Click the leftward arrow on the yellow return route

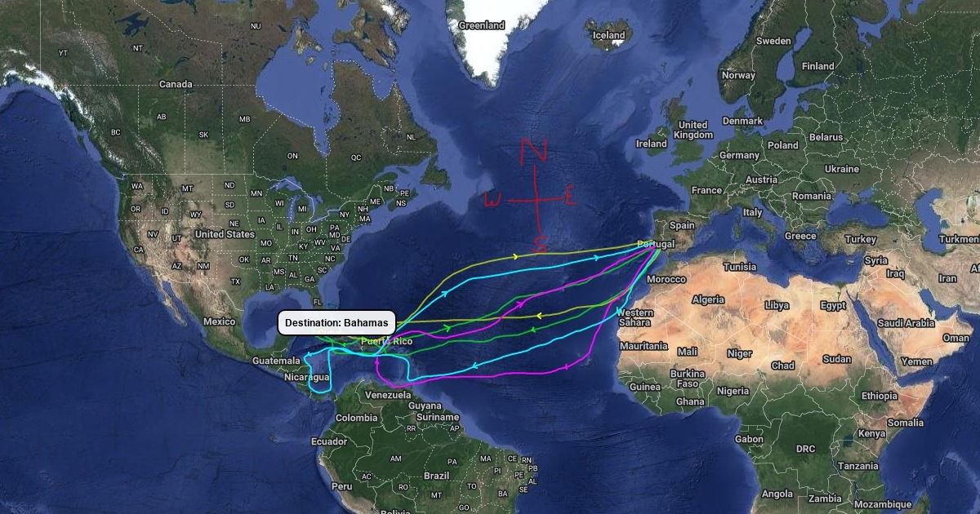539,315
